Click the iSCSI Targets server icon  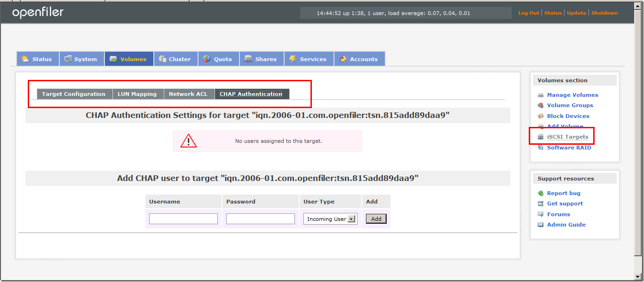point(540,136)
